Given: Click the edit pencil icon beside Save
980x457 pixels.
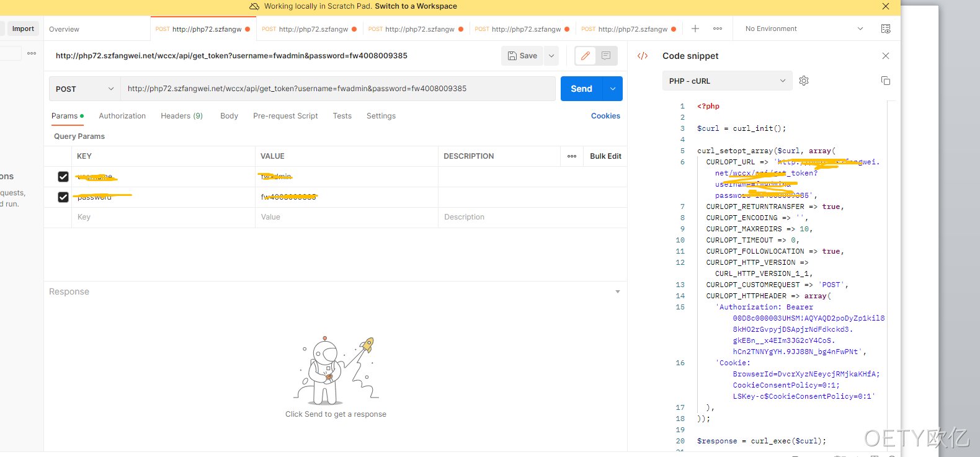Looking at the screenshot, I should 585,56.
